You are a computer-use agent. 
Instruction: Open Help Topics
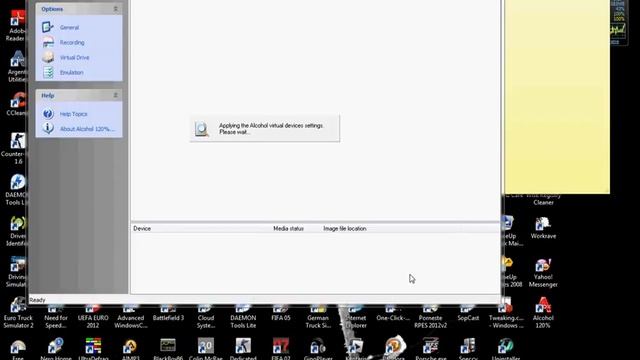pos(73,114)
